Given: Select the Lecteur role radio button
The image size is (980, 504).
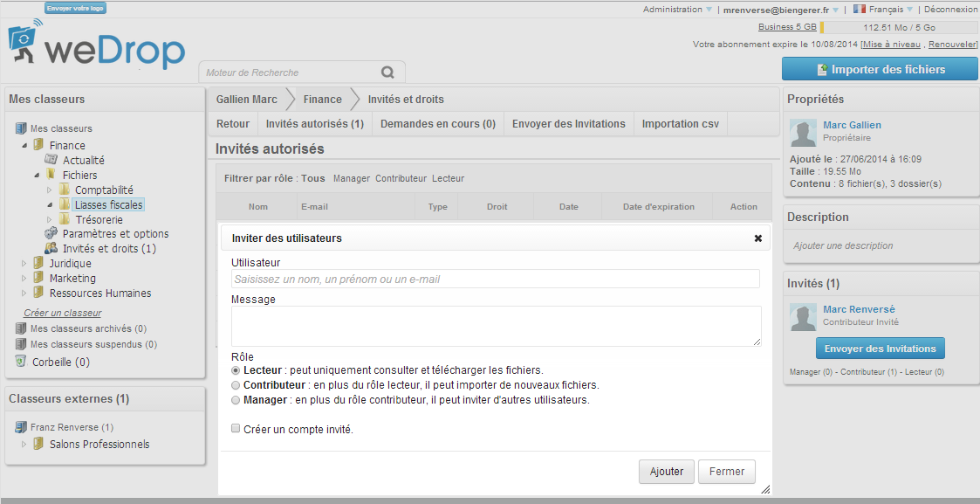Looking at the screenshot, I should (235, 369).
